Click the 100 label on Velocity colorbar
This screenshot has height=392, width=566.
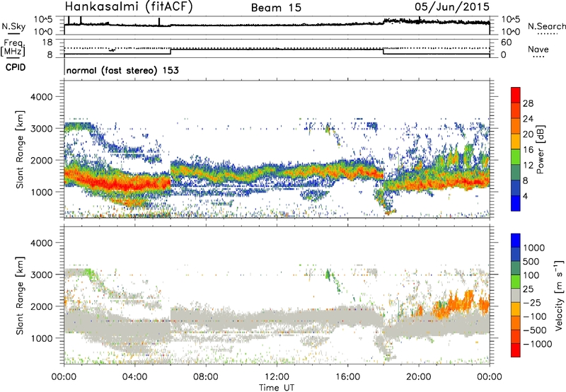(531, 275)
